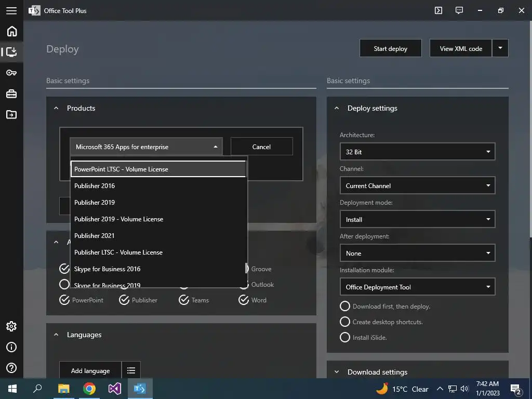
Task: Select Publisher 2021 from list
Action: [158, 235]
